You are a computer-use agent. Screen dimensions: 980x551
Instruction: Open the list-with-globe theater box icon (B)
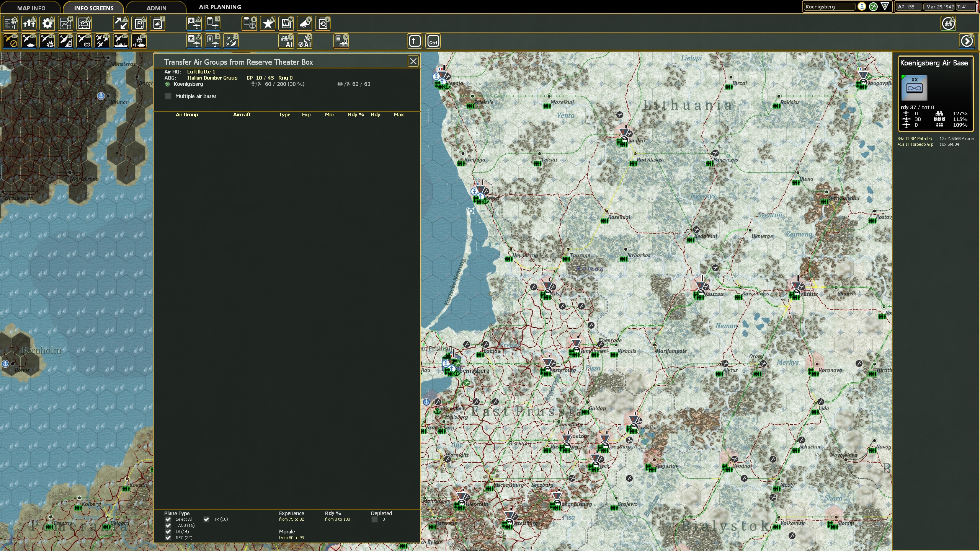[x=250, y=23]
